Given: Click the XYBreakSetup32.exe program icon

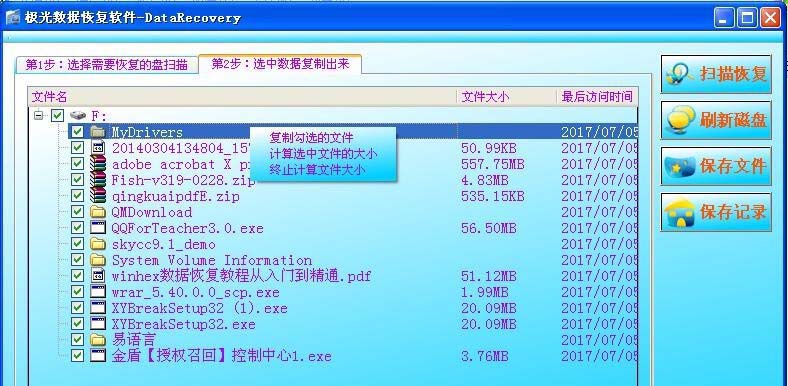Looking at the screenshot, I should click(97, 324).
